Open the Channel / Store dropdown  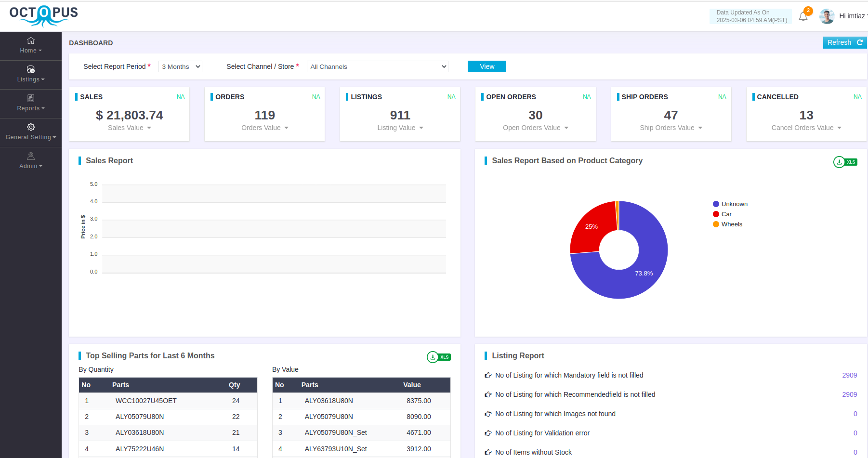tap(378, 67)
